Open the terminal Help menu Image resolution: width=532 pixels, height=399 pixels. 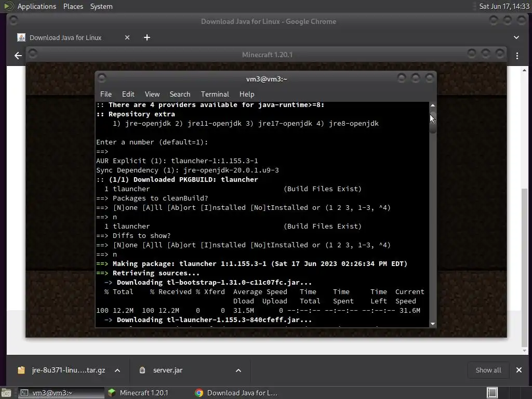pyautogui.click(x=247, y=94)
